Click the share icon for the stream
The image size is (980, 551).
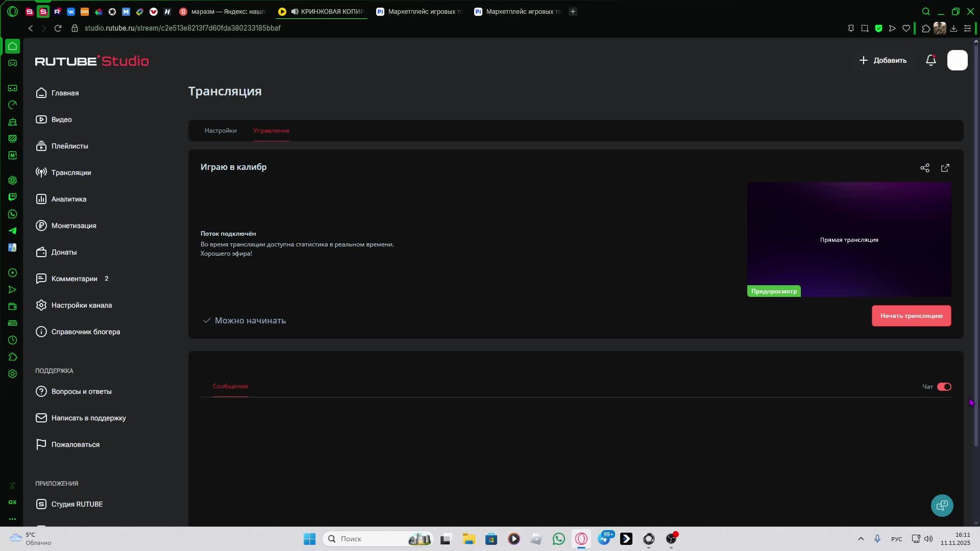pyautogui.click(x=924, y=168)
